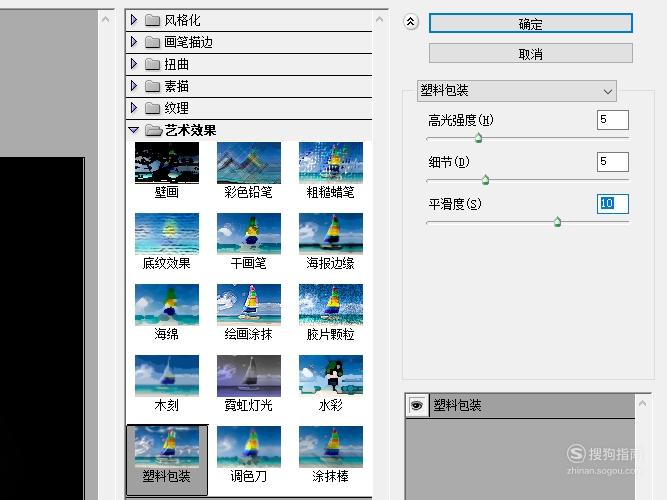
Task: Pick the 木刻 filter thumbnail
Action: [x=167, y=376]
